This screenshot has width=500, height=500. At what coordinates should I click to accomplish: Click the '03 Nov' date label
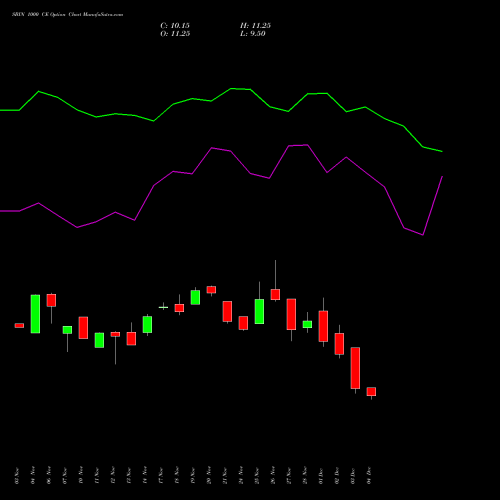(17, 476)
